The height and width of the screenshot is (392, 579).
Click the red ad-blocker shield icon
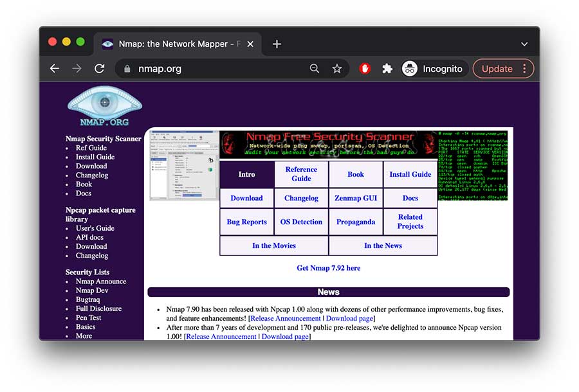click(x=364, y=68)
